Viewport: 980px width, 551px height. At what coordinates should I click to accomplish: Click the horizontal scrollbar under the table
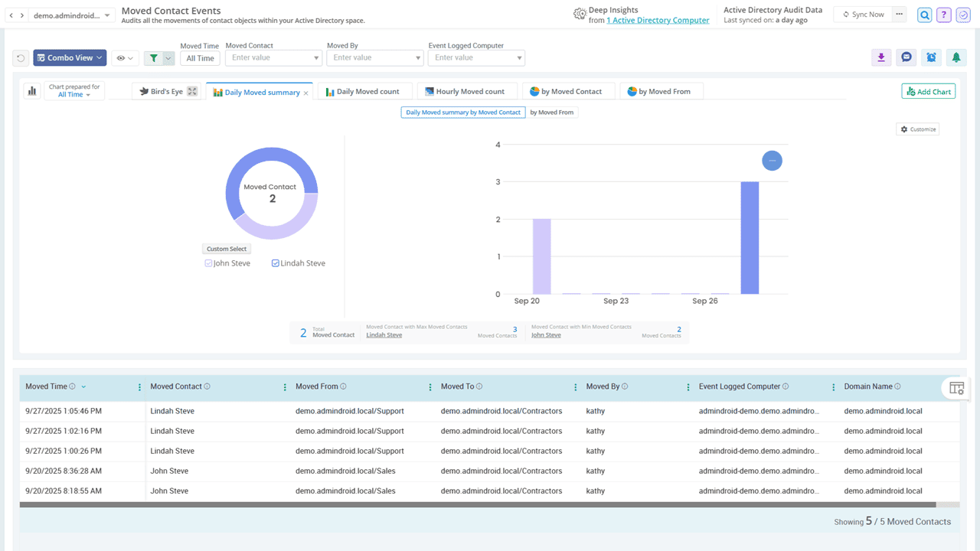tap(477, 505)
